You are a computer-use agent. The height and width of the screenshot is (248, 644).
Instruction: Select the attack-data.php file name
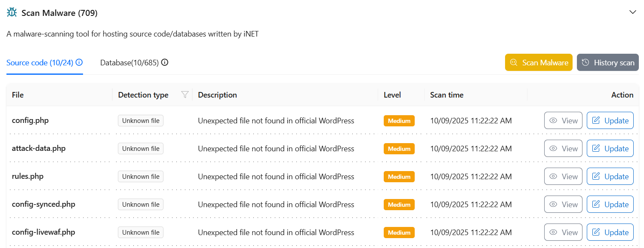pyautogui.click(x=39, y=148)
